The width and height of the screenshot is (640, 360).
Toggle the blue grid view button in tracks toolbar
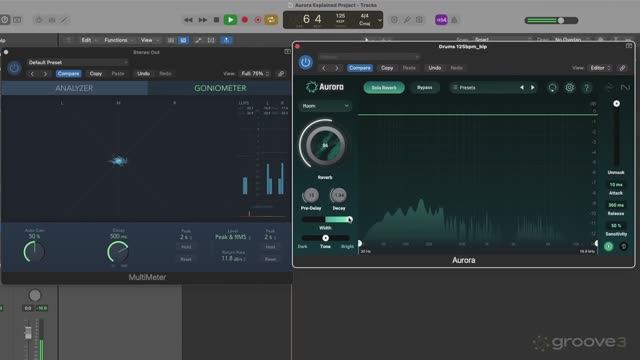[184, 40]
